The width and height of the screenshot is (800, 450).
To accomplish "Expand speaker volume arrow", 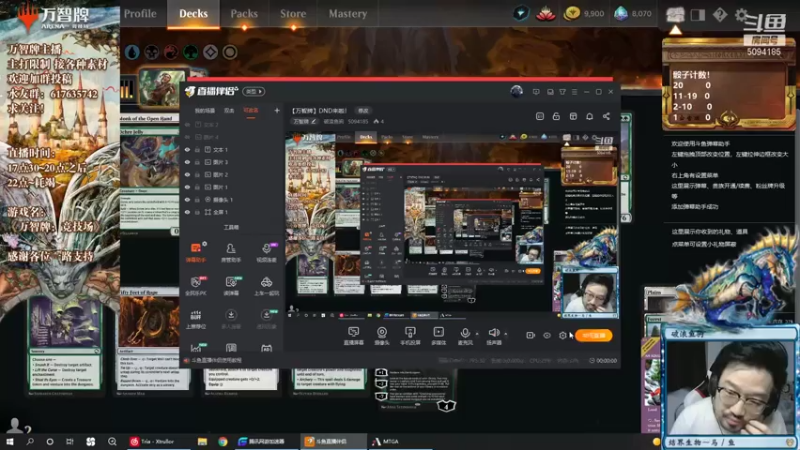I will tap(506, 334).
